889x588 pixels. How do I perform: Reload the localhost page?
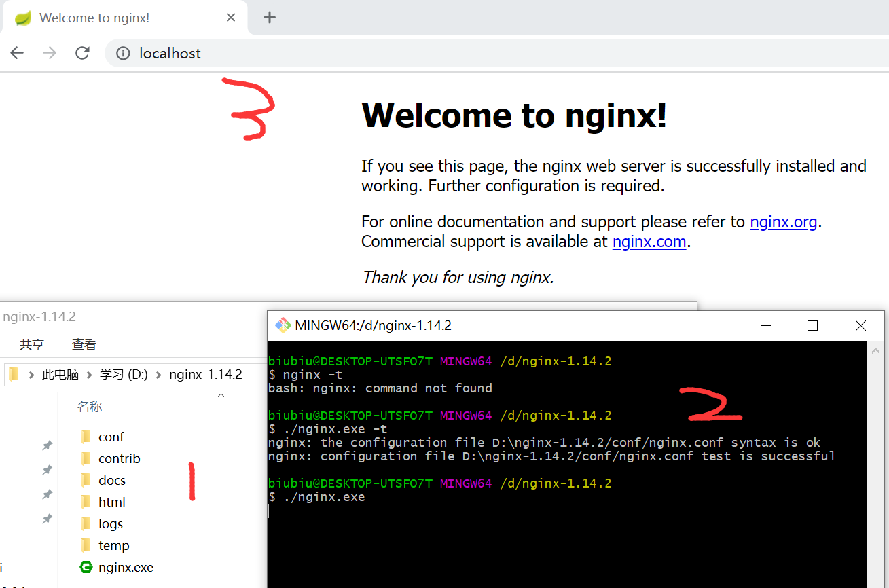[82, 53]
